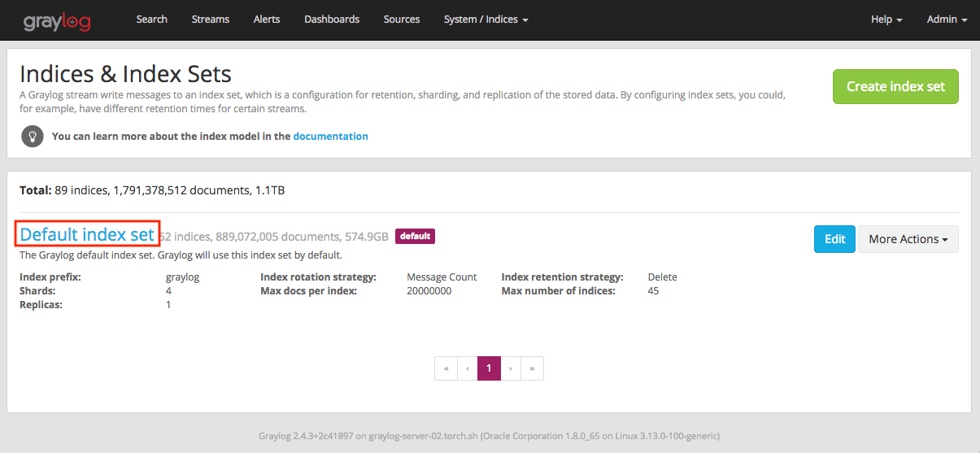Expand the Help menu
Screen dimensions: 980x453
point(886,20)
